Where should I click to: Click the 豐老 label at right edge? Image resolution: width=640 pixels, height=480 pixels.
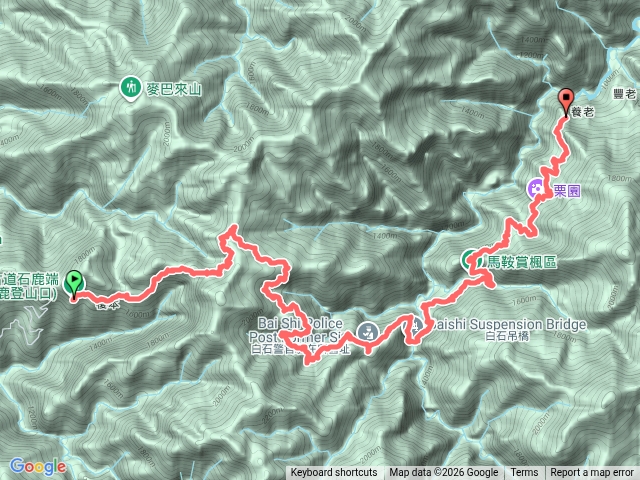click(625, 94)
